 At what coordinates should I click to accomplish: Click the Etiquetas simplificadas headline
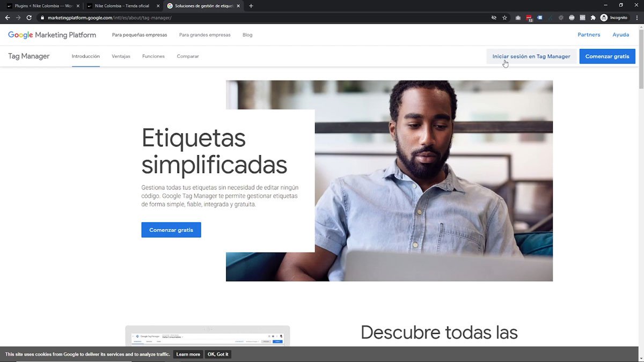(214, 151)
